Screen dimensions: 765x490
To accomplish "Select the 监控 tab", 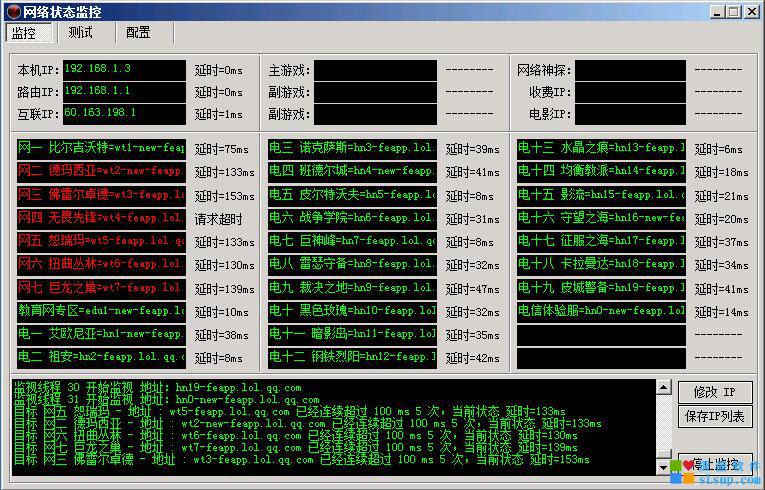I will [x=24, y=32].
